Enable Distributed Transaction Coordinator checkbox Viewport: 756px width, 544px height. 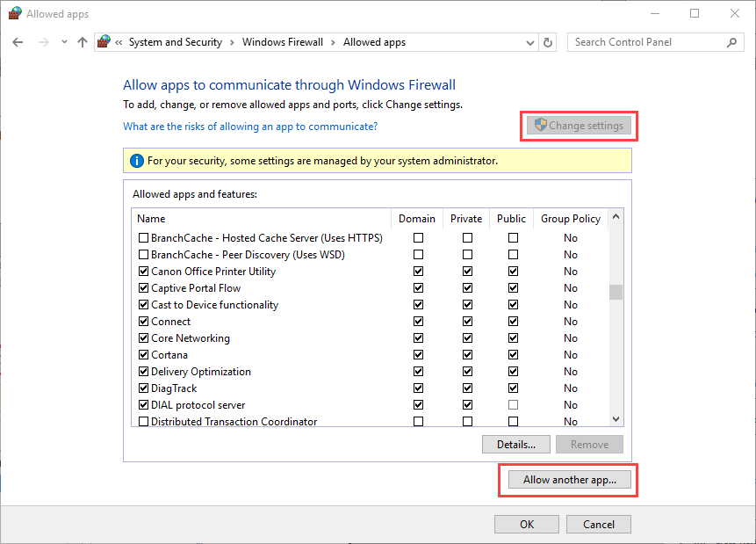144,422
